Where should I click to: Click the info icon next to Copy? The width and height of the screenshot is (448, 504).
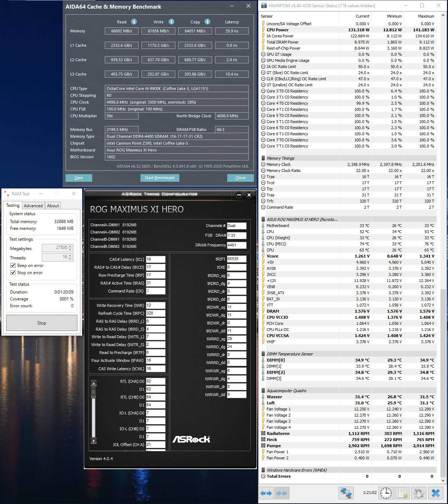207,22
